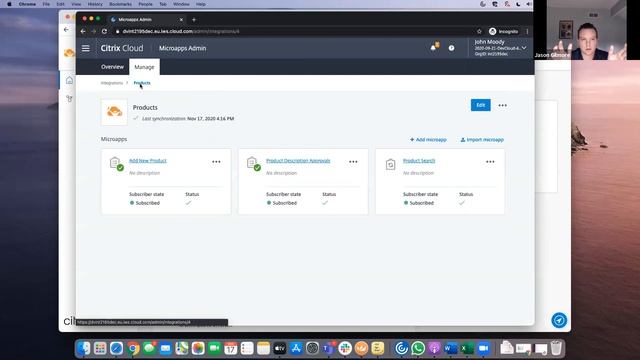Click the Add New Product card icon
The image size is (640, 360).
coord(116,164)
